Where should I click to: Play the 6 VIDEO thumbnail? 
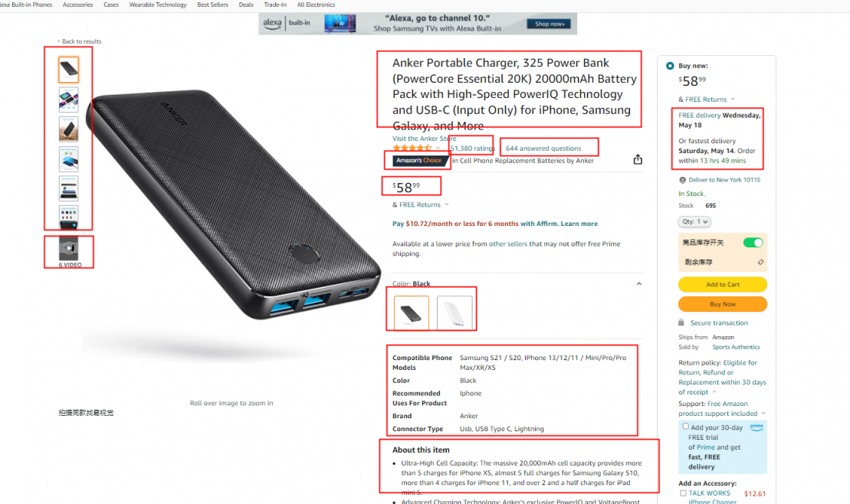coord(69,249)
